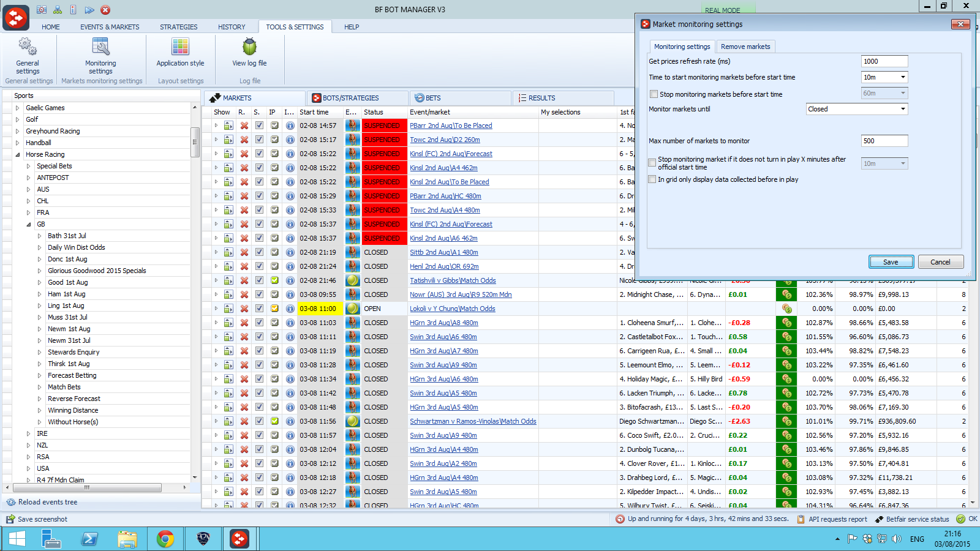Screen dimensions: 980x551
Task: Switch to the HOME ribbon tab
Action: point(51,27)
